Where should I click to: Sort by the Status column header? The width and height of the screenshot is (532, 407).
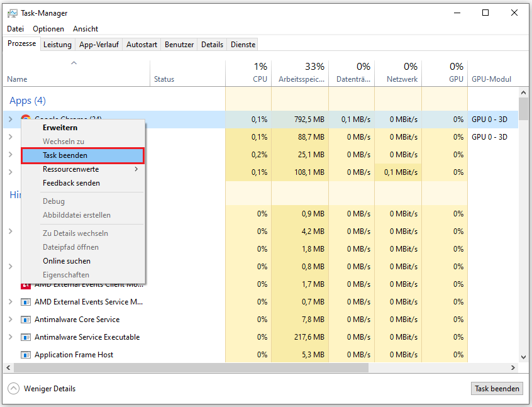click(x=187, y=74)
